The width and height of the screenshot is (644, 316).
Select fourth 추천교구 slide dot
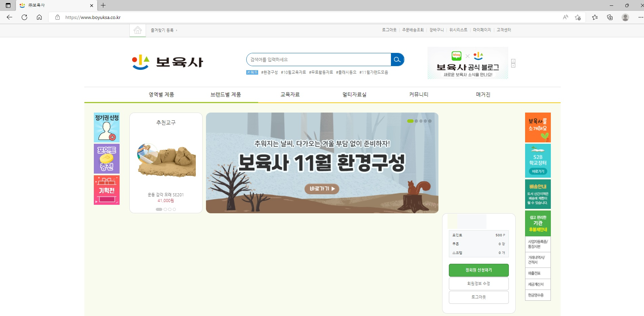pos(174,209)
